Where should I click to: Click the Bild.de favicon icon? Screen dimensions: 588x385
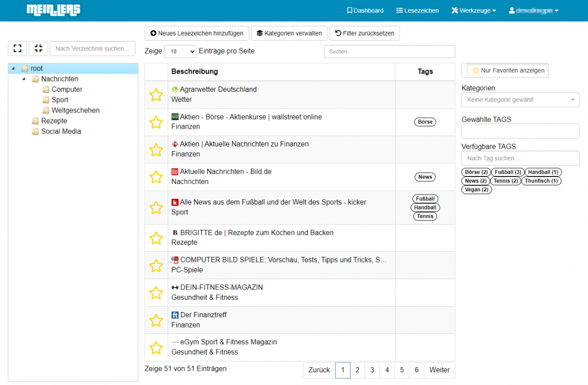(175, 172)
